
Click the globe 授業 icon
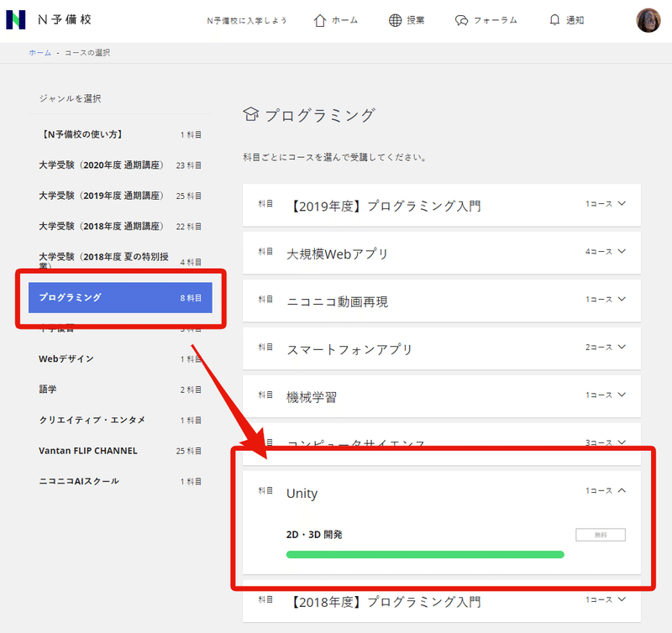[x=395, y=20]
